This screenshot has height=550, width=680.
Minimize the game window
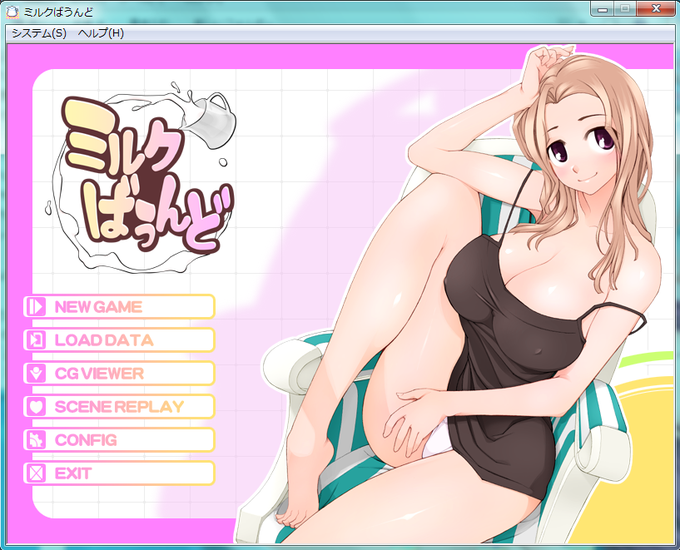click(602, 10)
